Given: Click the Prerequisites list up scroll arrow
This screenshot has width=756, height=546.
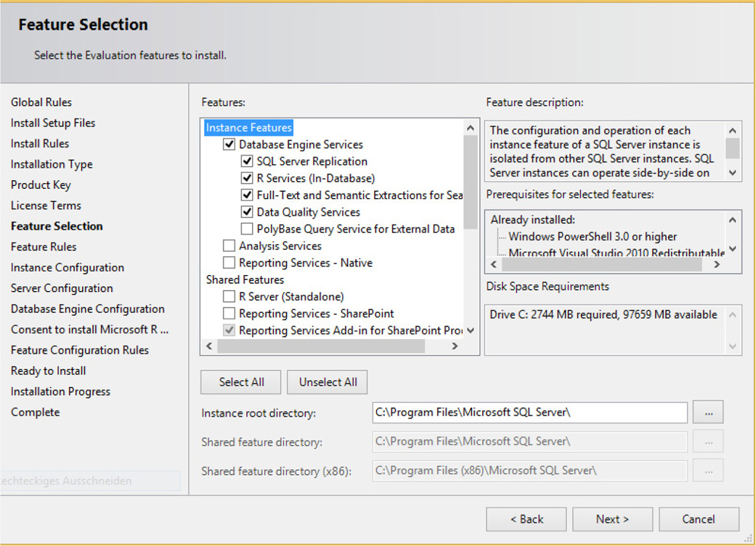Looking at the screenshot, I should coord(732,220).
